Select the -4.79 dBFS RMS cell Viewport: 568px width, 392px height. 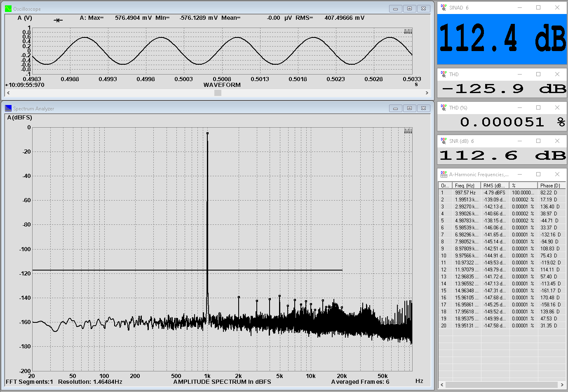pos(495,193)
